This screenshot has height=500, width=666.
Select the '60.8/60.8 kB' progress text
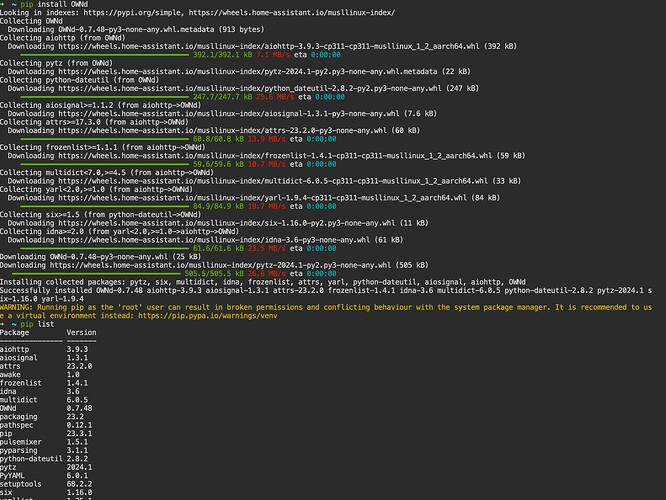(218, 139)
